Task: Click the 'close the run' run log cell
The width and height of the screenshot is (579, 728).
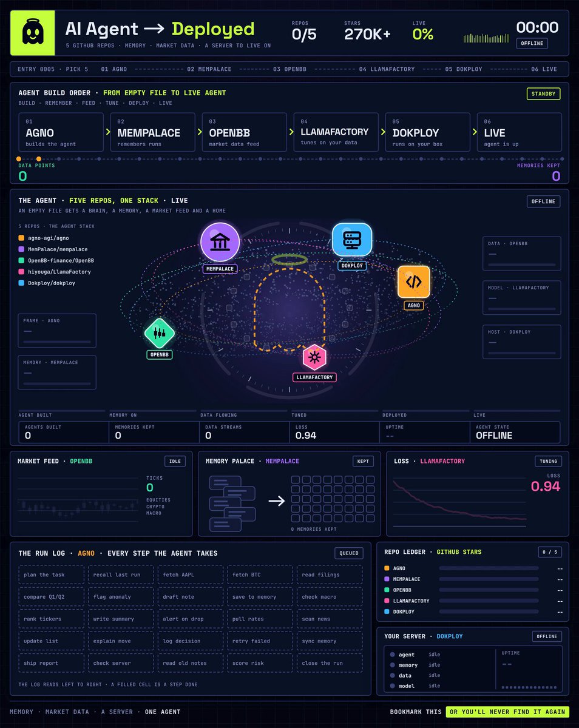Action: point(330,663)
